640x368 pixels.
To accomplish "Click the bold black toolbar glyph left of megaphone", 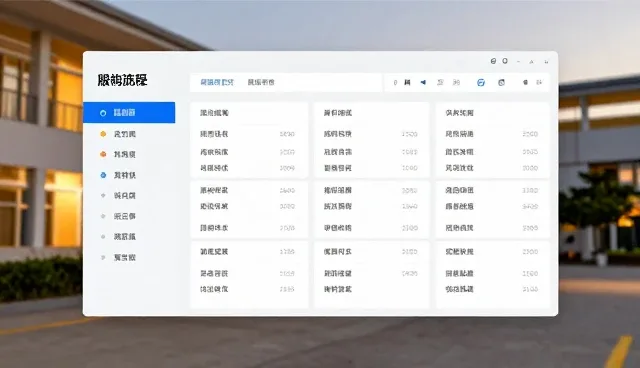I will click(407, 82).
